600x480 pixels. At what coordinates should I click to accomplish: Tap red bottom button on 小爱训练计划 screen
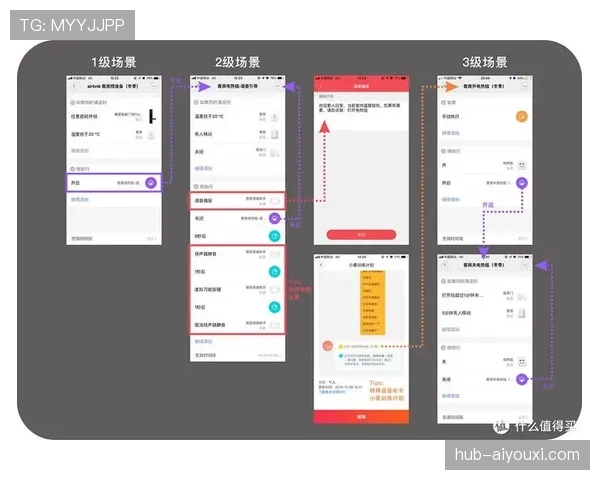coord(361,417)
